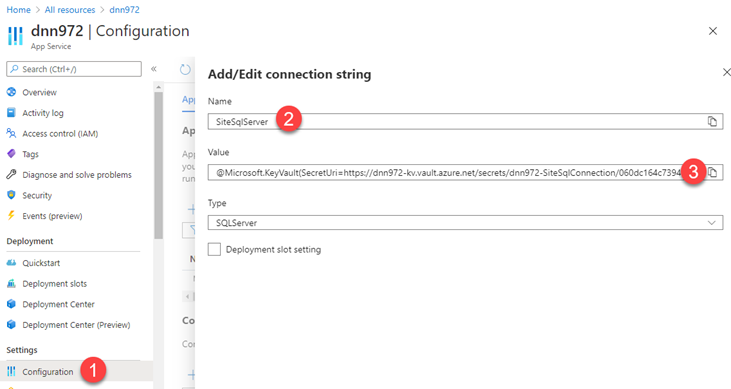Click the Configuration sliders icon in sidebar
The image size is (731, 389).
tap(11, 371)
